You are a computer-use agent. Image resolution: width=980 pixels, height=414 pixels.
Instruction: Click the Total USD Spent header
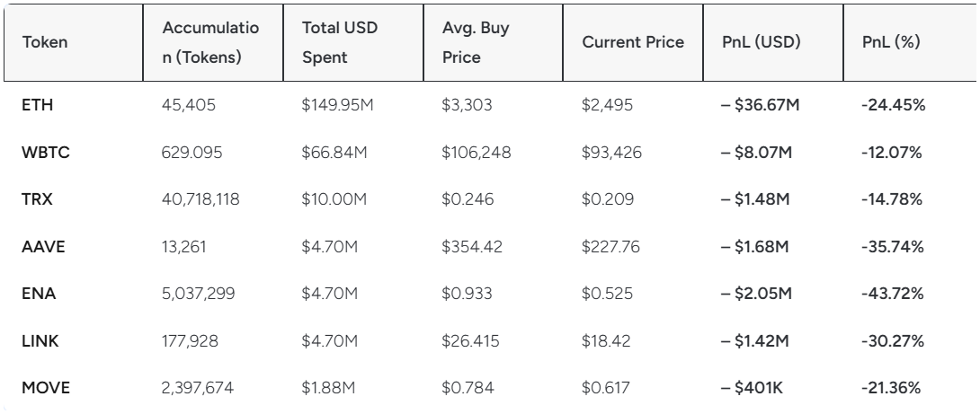[x=339, y=42]
